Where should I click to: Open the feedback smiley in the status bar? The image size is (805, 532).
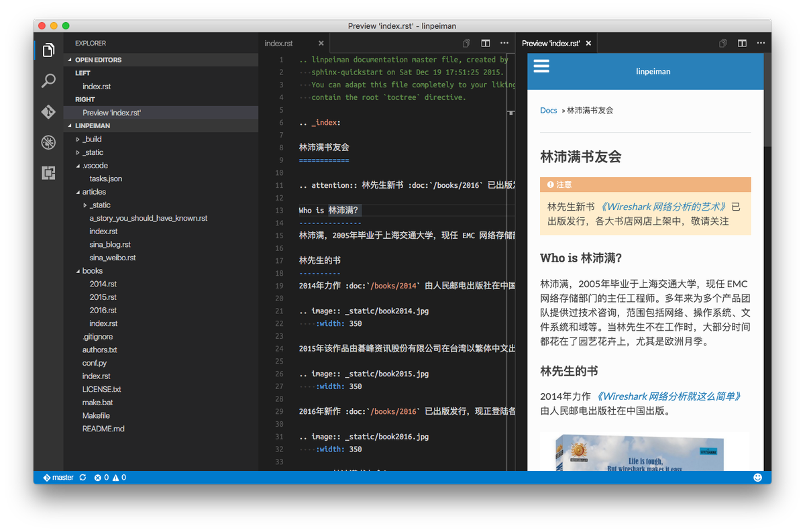(x=757, y=477)
